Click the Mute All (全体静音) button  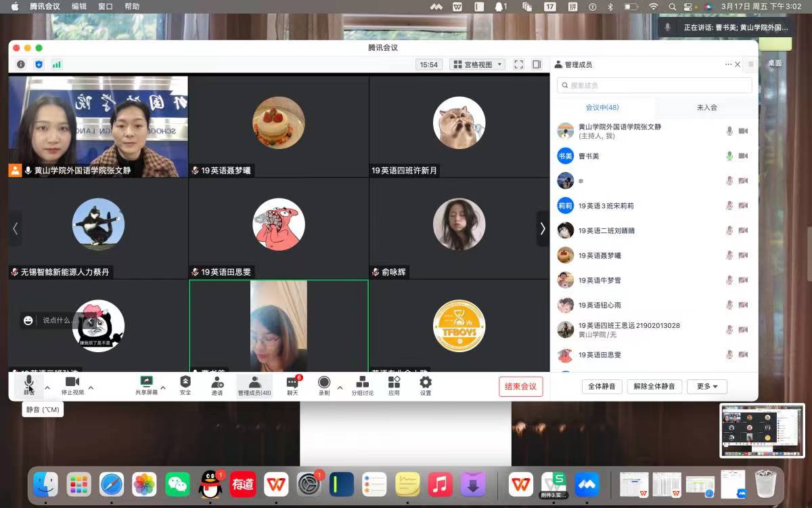tap(602, 386)
